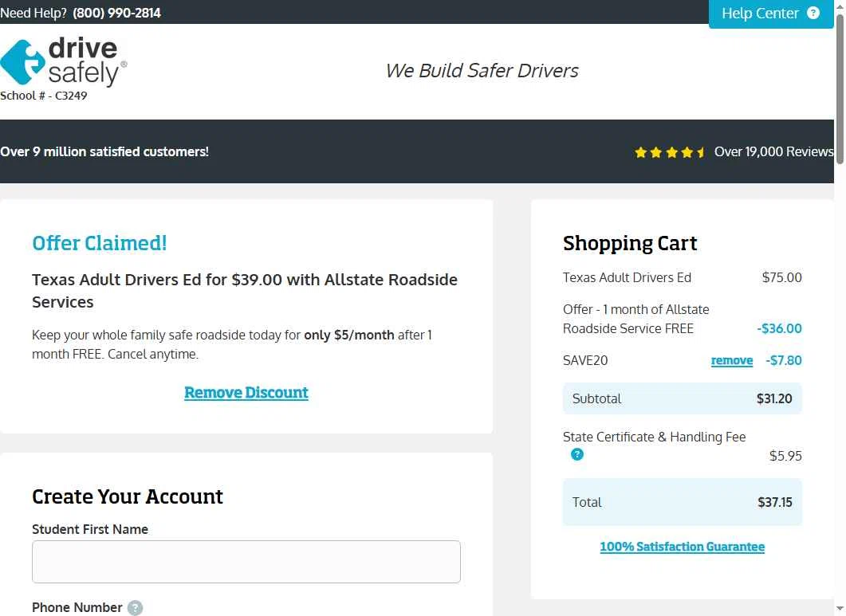Click the question mark icon in Help Center
Image resolution: width=846 pixels, height=616 pixels.
click(813, 13)
